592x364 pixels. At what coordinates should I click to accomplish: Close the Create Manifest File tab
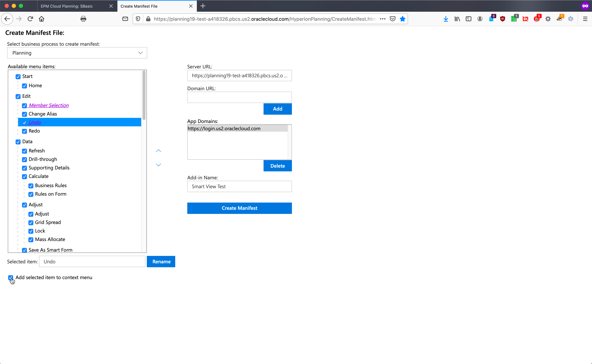pos(191,6)
